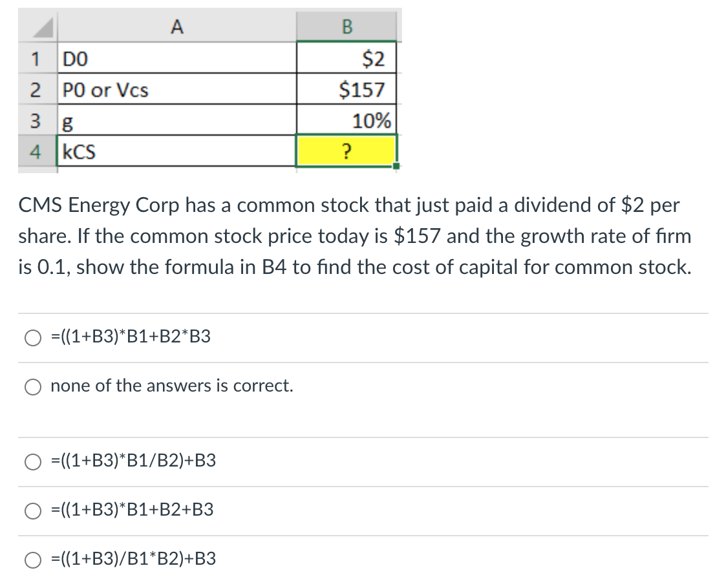Select cell A2 labeled P0 or Vcs

click(x=175, y=89)
